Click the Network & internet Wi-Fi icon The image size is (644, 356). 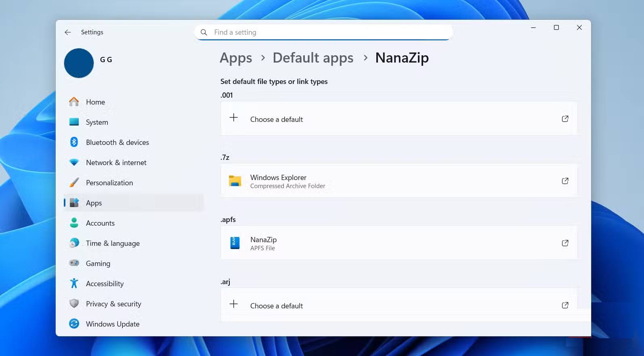[74, 162]
